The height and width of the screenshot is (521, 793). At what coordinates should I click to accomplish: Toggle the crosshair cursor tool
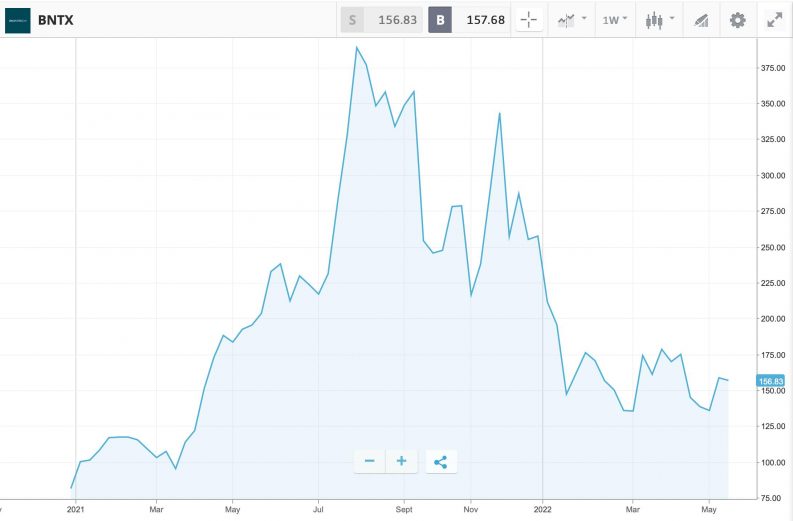pos(530,20)
